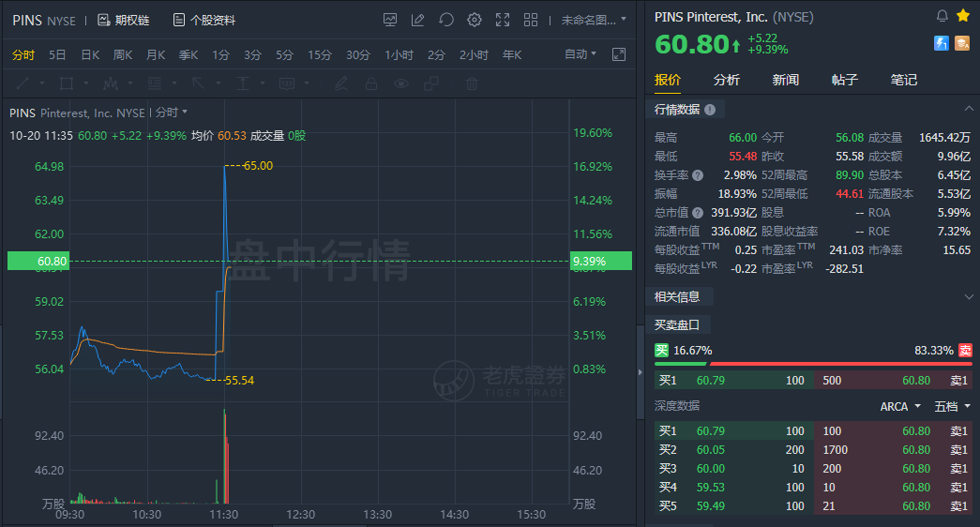Click the 换手率 help icon
The height and width of the screenshot is (527, 980).
698,175
